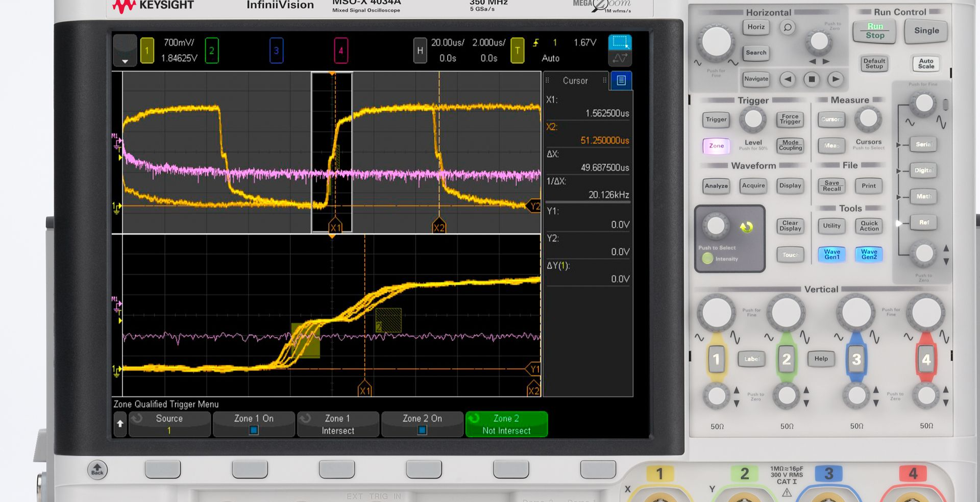The height and width of the screenshot is (502, 980).
Task: Open the horizontal H timebase menu
Action: [x=420, y=51]
